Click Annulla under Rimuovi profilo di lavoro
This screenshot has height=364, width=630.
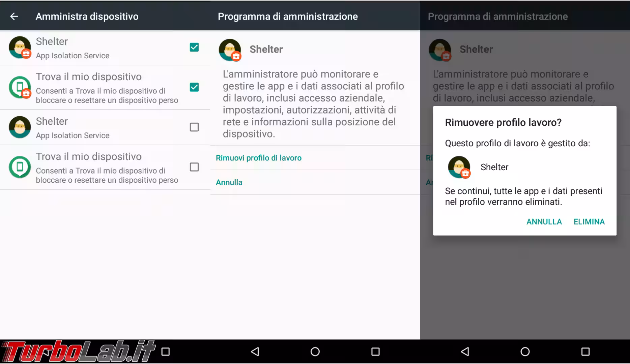point(229,182)
